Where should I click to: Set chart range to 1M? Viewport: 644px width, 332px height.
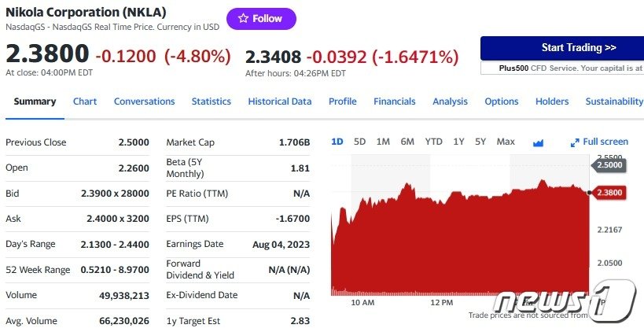383,142
